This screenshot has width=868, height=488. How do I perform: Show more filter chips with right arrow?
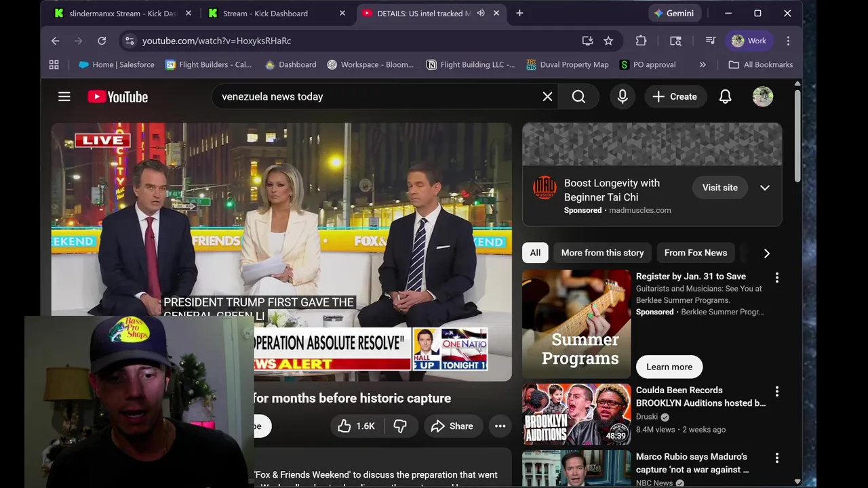[x=766, y=253]
